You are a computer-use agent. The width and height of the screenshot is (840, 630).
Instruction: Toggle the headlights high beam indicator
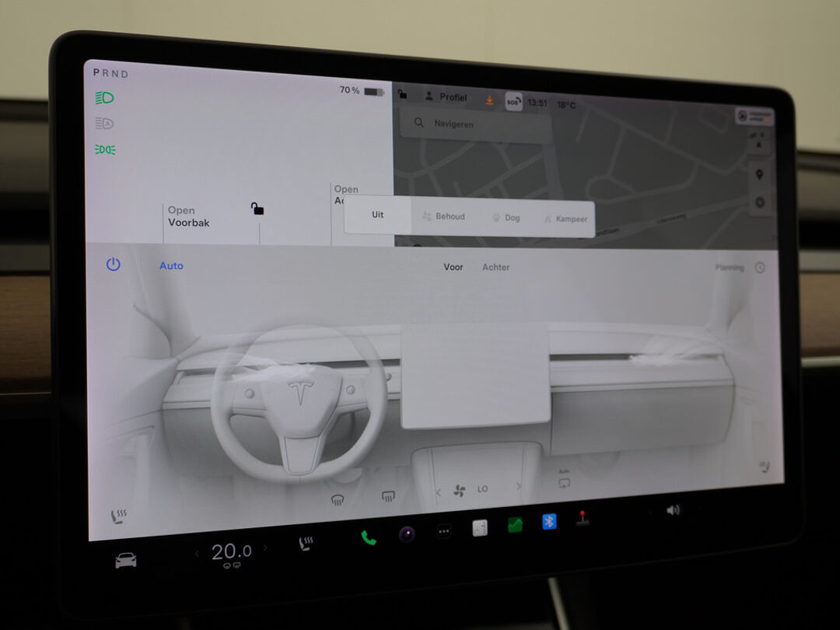click(x=104, y=98)
